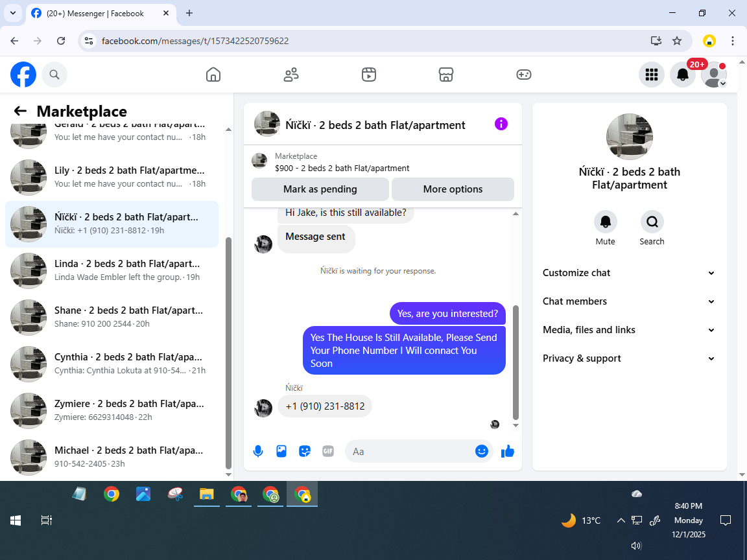Click the voice clip microphone icon
The width and height of the screenshot is (747, 560).
click(258, 451)
